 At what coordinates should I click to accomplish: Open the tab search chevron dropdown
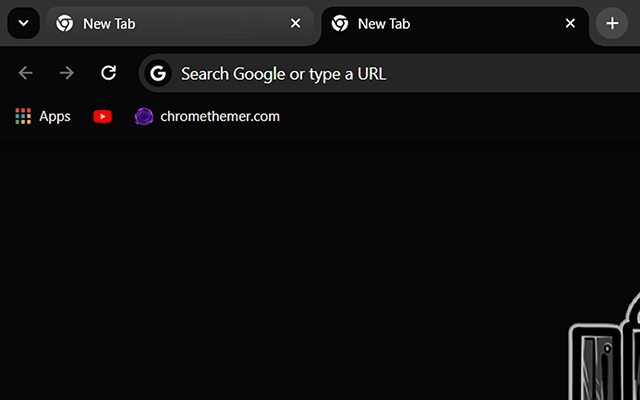coord(23,23)
